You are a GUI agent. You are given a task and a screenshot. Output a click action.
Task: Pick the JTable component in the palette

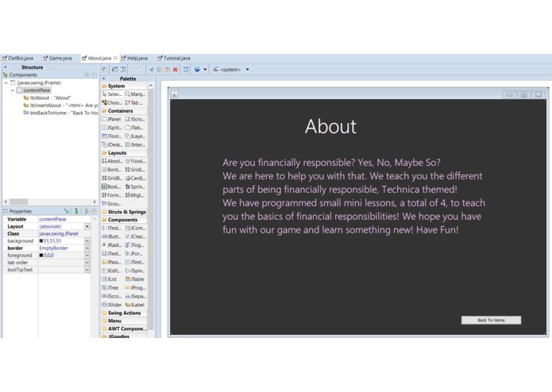[x=134, y=279]
